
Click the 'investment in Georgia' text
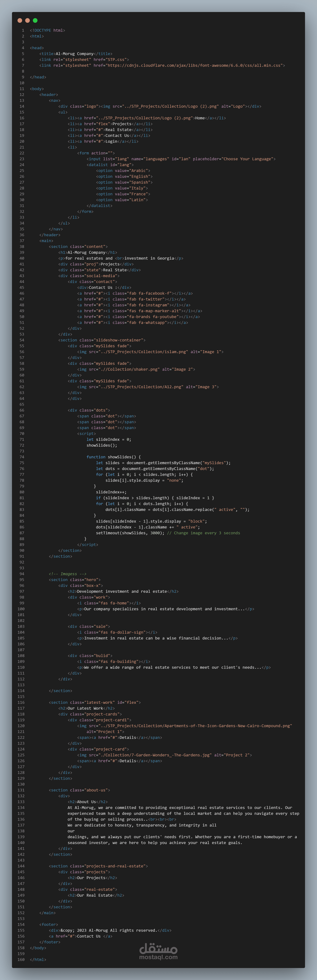(x=149, y=258)
